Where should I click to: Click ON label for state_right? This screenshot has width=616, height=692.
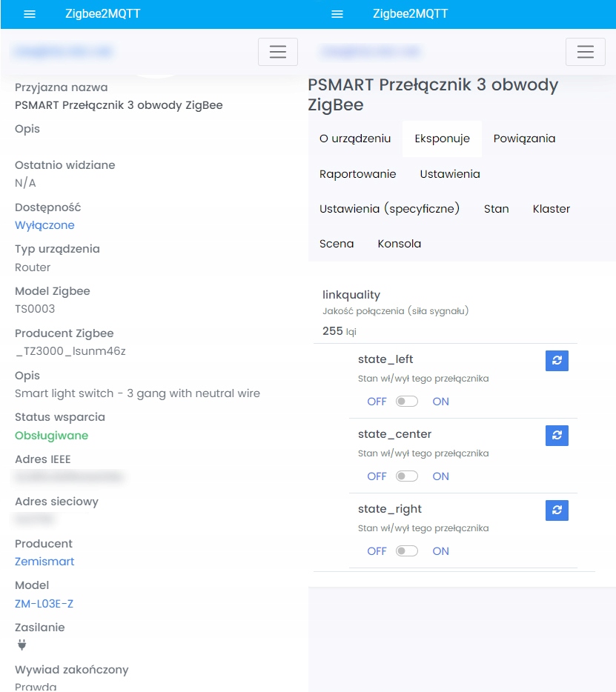[x=441, y=551]
